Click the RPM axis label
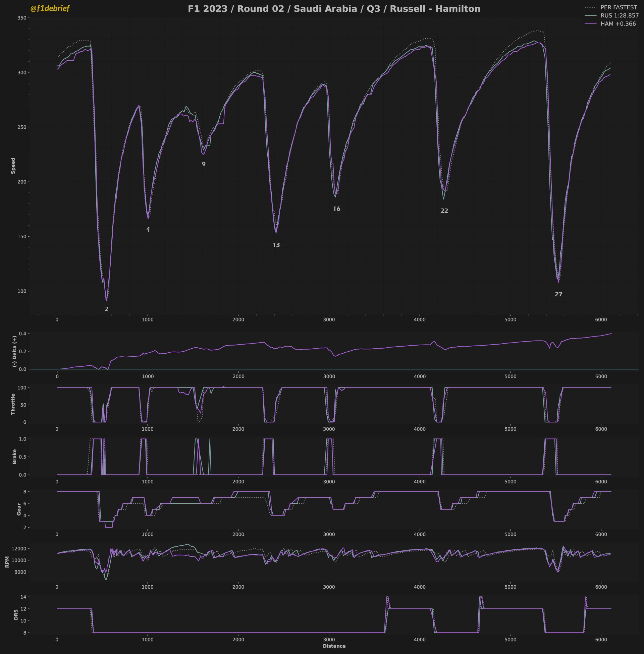This screenshot has height=654, width=644. point(7,562)
